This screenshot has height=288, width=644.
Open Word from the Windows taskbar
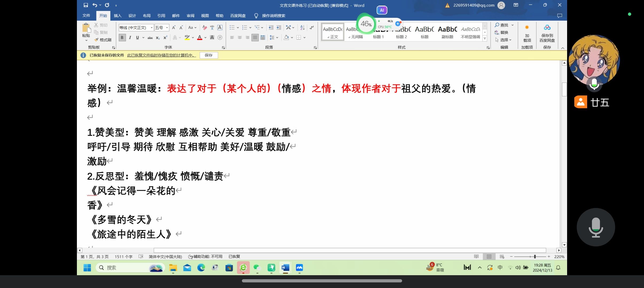(x=285, y=267)
